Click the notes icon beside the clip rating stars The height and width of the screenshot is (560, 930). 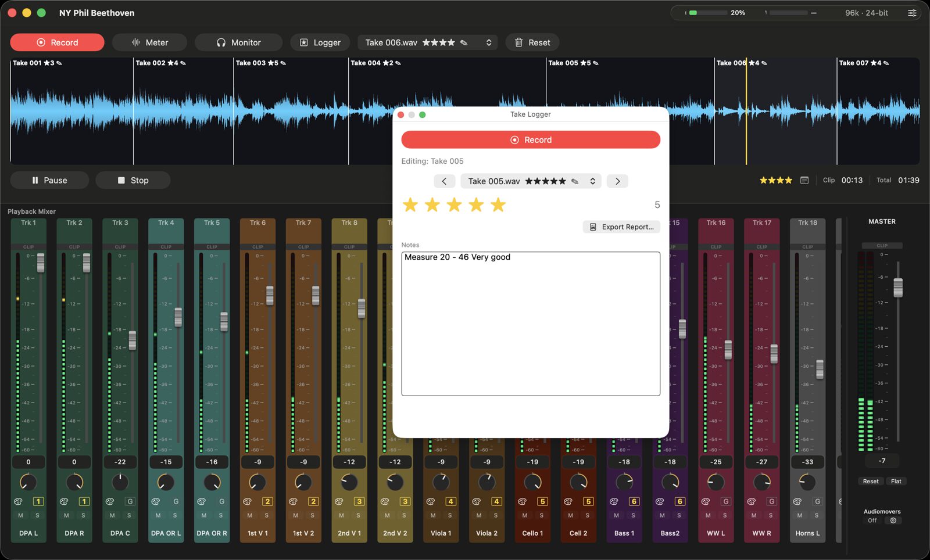point(804,181)
